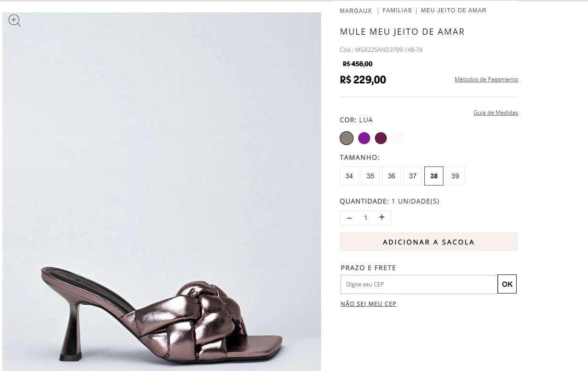This screenshot has width=588, height=371.
Task: Open the Guia de Medidas
Action: point(496,113)
